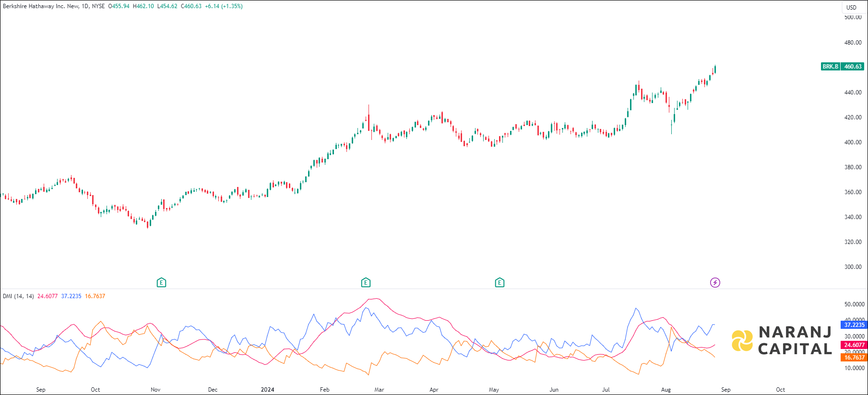The image size is (868, 395).
Task: Click the orange 16.7637 value in DMI legend
Action: (95, 296)
